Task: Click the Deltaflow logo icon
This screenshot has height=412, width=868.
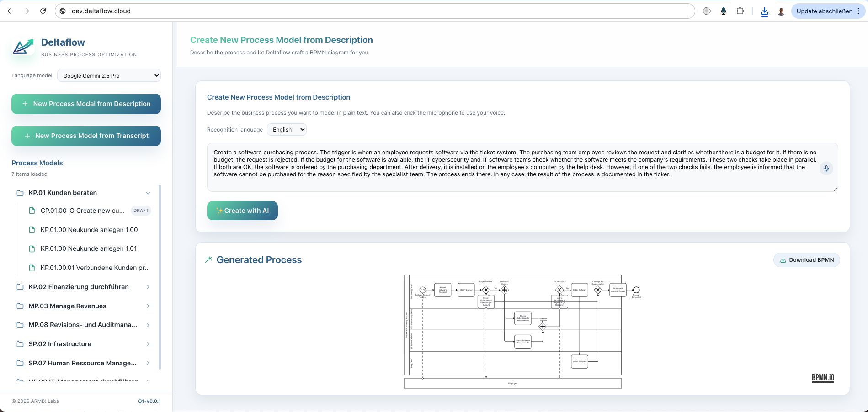Action: pos(22,46)
